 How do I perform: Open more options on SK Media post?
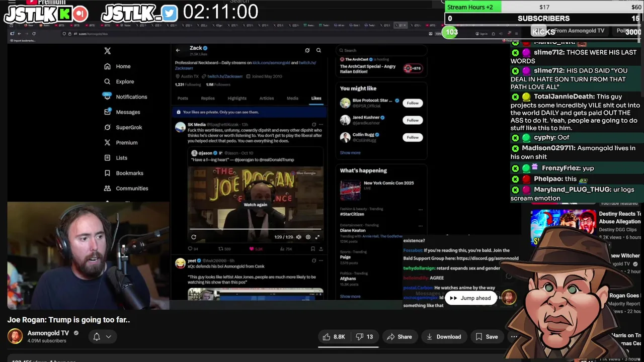321,125
